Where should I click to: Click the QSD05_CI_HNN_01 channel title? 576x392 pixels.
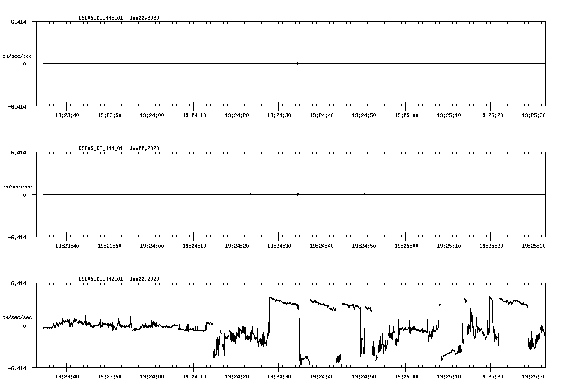[x=101, y=148]
